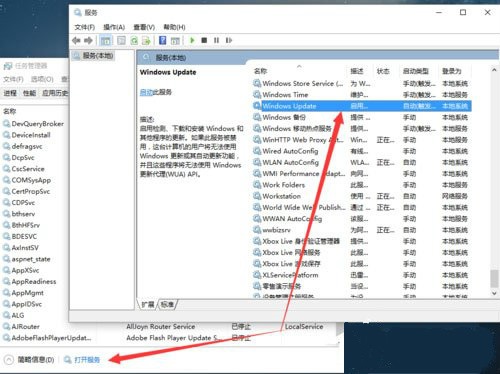Sort by the 名称 column header
This screenshot has width=500, height=374.
261,71
